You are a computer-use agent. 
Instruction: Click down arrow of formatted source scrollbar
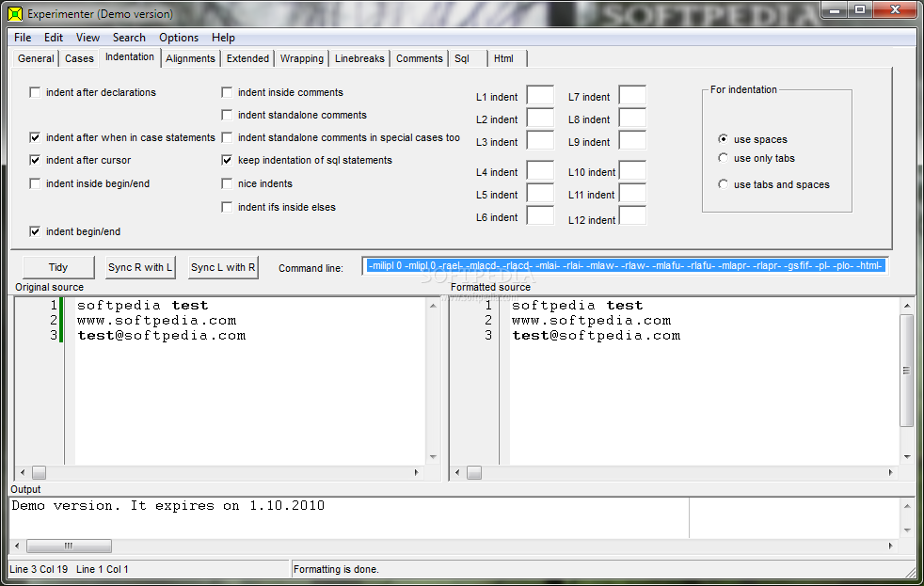click(907, 457)
